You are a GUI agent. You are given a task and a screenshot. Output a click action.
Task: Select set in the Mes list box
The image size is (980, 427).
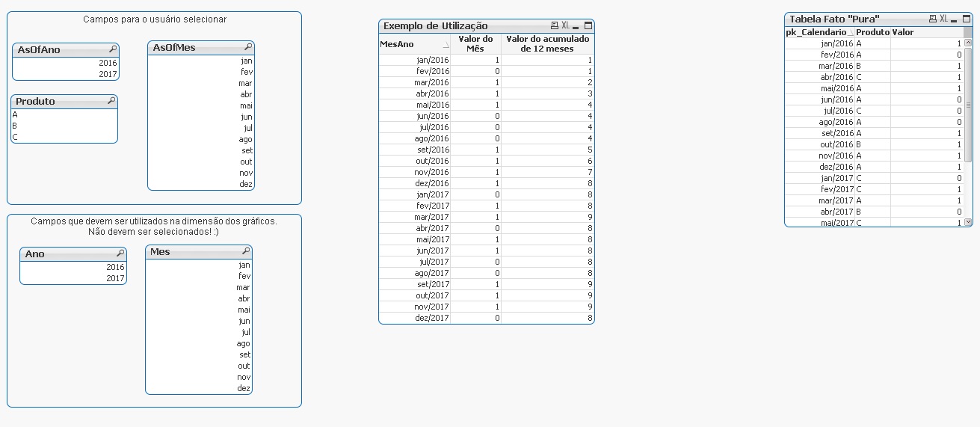point(199,354)
